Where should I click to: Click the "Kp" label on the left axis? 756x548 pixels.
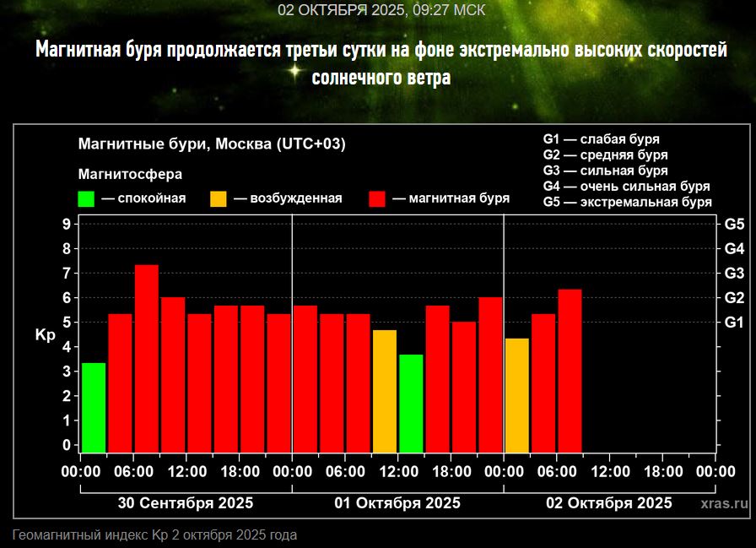(45, 335)
